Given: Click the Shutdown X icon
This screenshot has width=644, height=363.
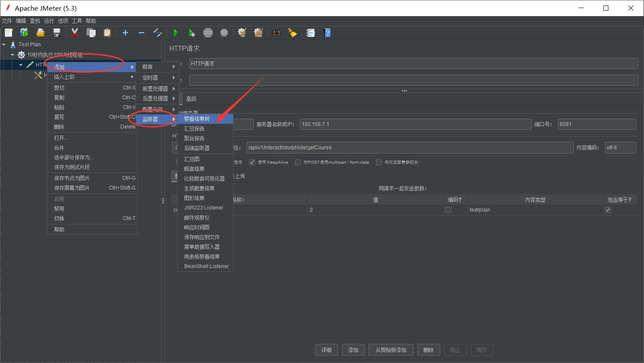Looking at the screenshot, I should click(x=224, y=33).
